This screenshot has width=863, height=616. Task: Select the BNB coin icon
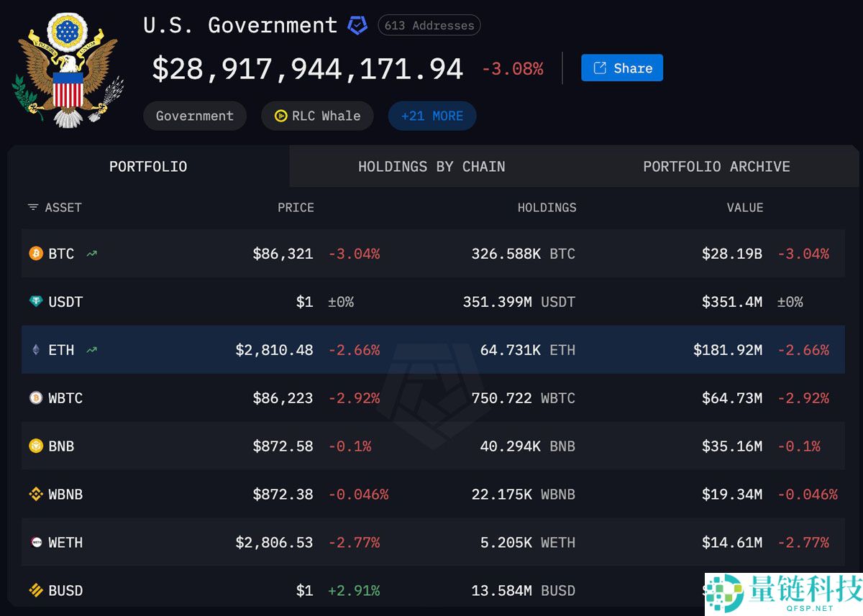point(37,446)
